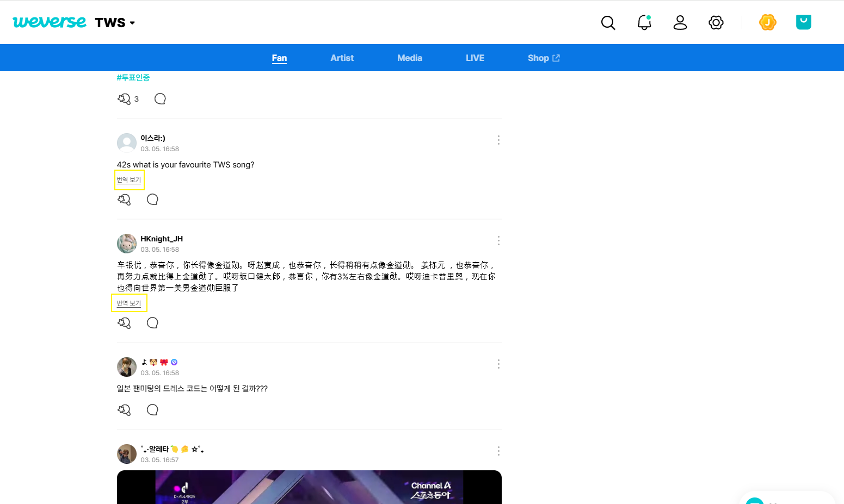Cheer the HKnight_JH post
This screenshot has width=844, height=504.
[x=124, y=323]
